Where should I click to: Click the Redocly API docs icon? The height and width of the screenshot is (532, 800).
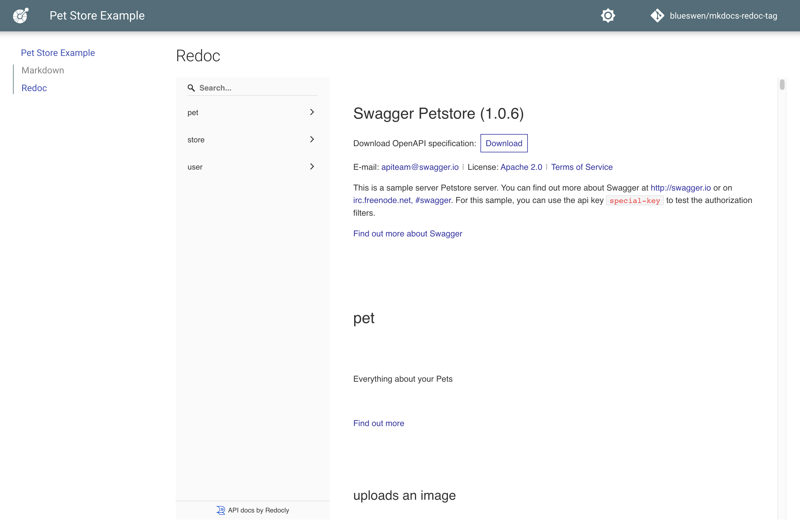pyautogui.click(x=220, y=510)
